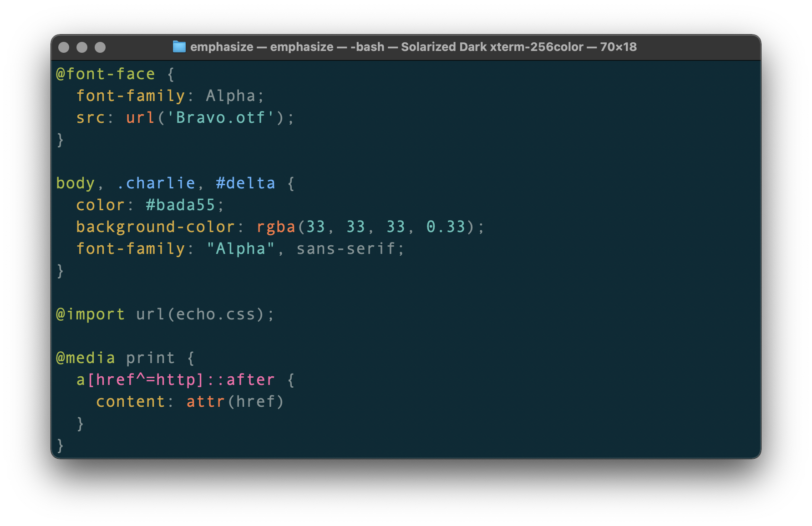Image resolution: width=812 pixels, height=526 pixels.
Task: Click the 'src' property name
Action: (x=91, y=117)
